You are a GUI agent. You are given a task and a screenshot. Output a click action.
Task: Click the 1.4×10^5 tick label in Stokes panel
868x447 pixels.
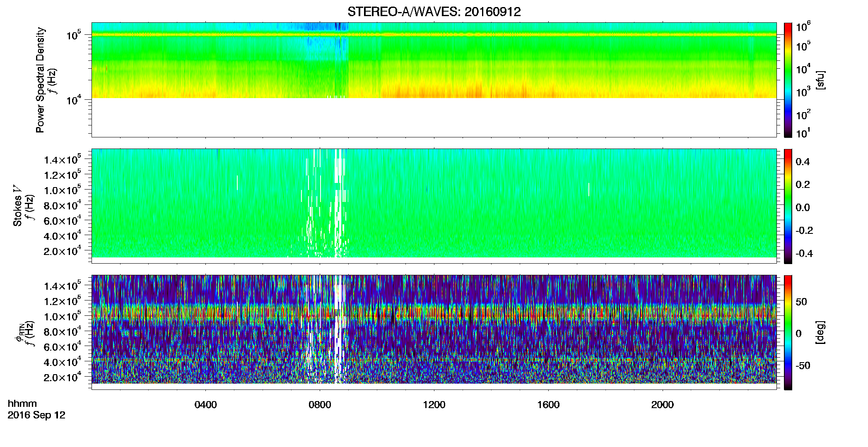tap(62, 160)
